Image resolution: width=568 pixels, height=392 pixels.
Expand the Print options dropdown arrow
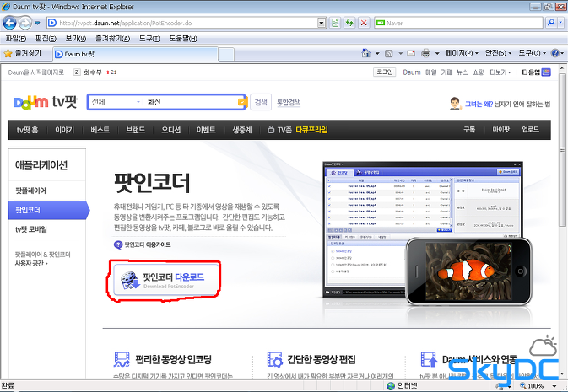pos(437,54)
